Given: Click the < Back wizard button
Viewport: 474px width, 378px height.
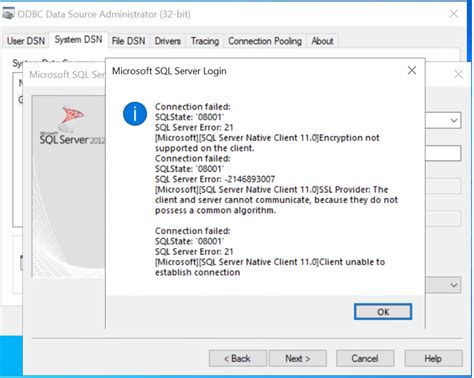Looking at the screenshot, I should pyautogui.click(x=238, y=358).
